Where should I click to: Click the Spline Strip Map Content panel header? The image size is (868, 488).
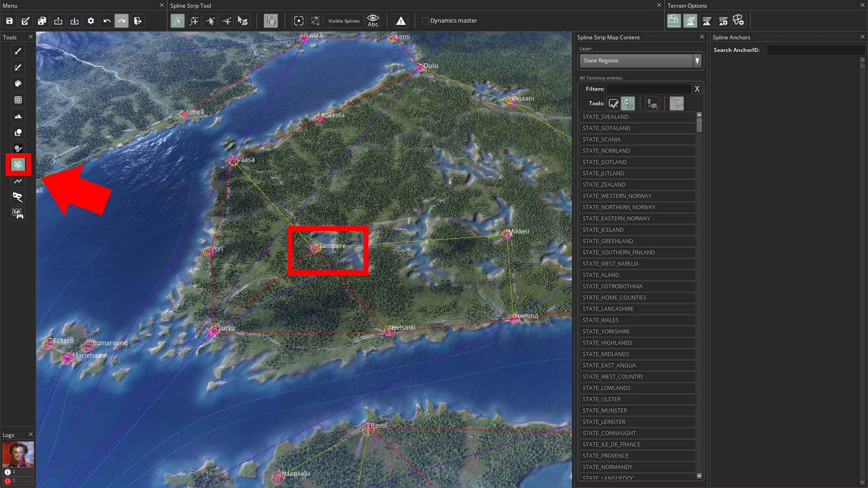tap(608, 37)
